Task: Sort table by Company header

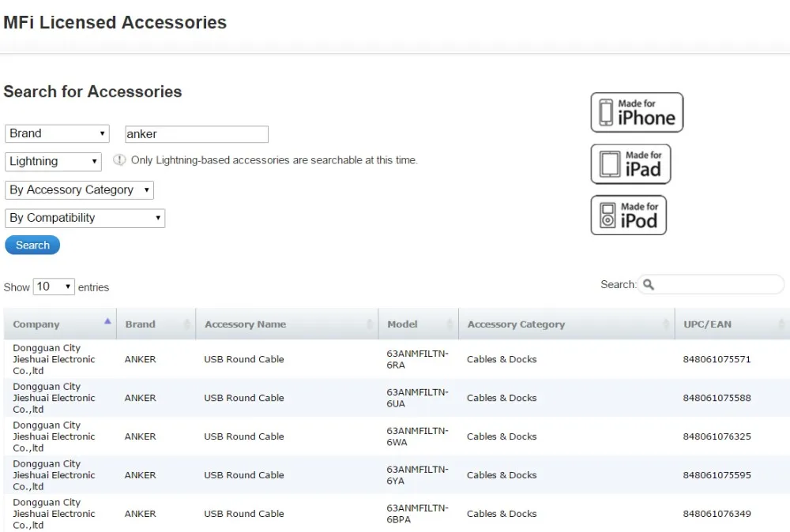Action: click(x=60, y=324)
